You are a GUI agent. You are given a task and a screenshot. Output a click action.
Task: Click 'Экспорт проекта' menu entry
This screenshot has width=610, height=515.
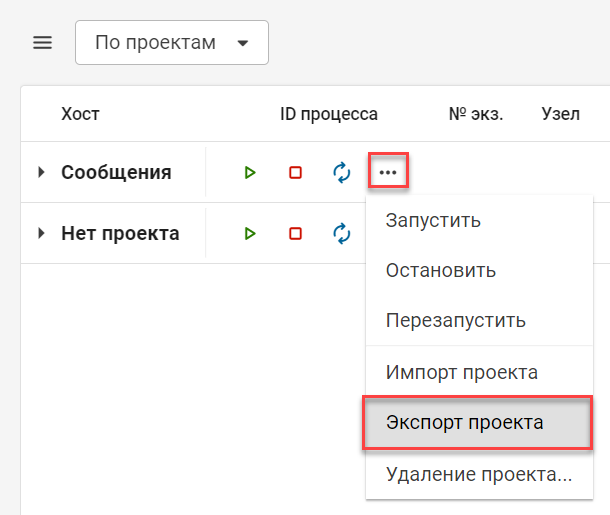click(478, 422)
